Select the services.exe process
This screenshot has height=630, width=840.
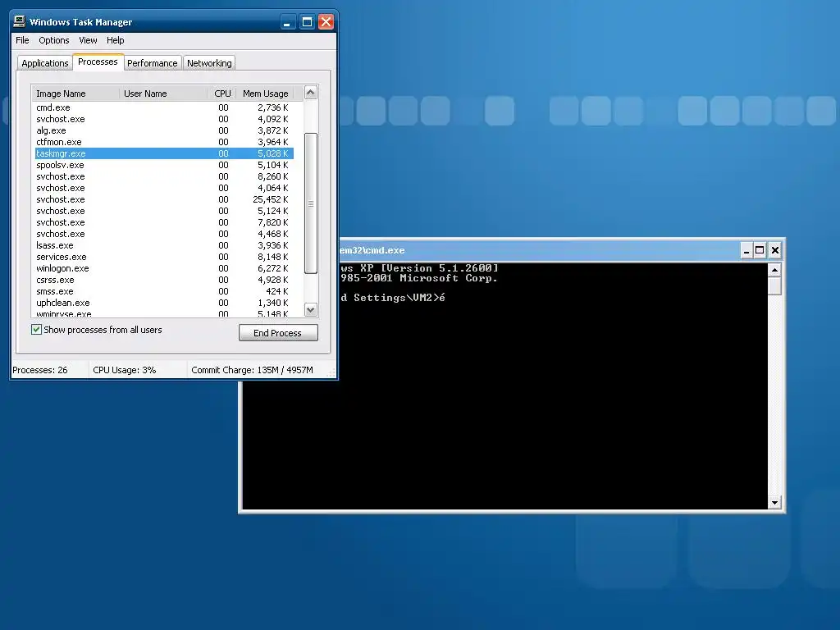click(164, 257)
